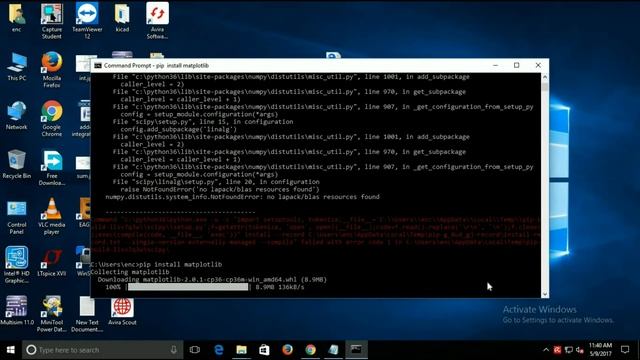Switch to Firefox on the taskbar
This screenshot has height=360, width=640.
click(287, 350)
